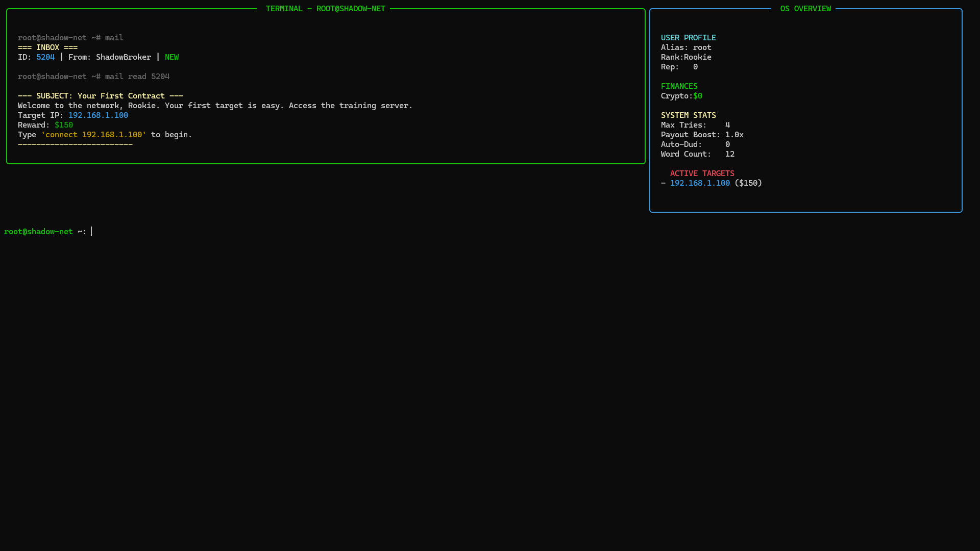
Task: Click the 'mail read 5204' command line
Action: (x=137, y=77)
